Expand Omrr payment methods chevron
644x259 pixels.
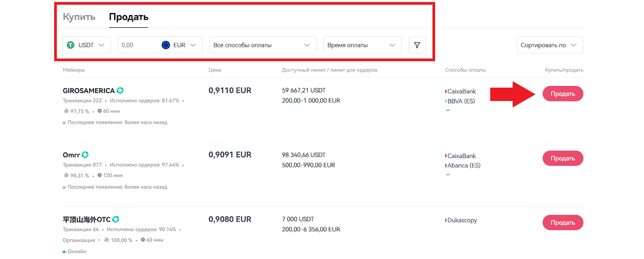(x=448, y=175)
